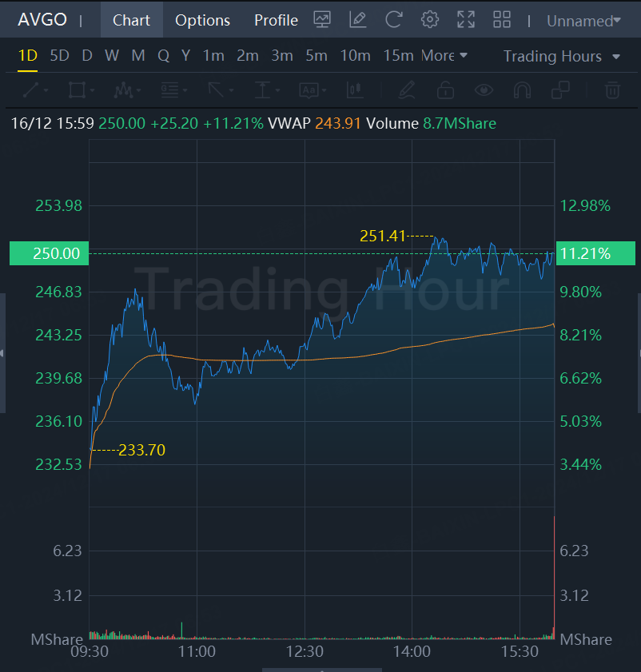
Task: Click the left panel collapse handle
Action: (x=2, y=353)
